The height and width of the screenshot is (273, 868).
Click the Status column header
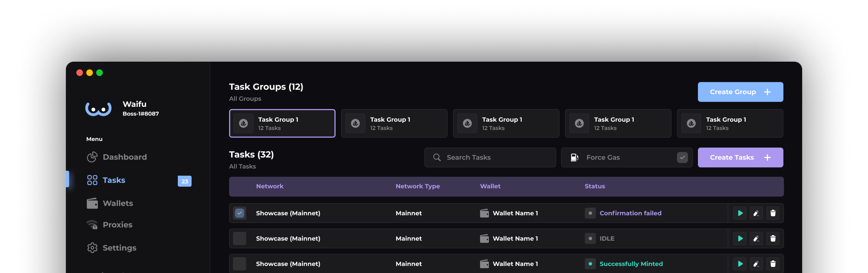(595, 186)
